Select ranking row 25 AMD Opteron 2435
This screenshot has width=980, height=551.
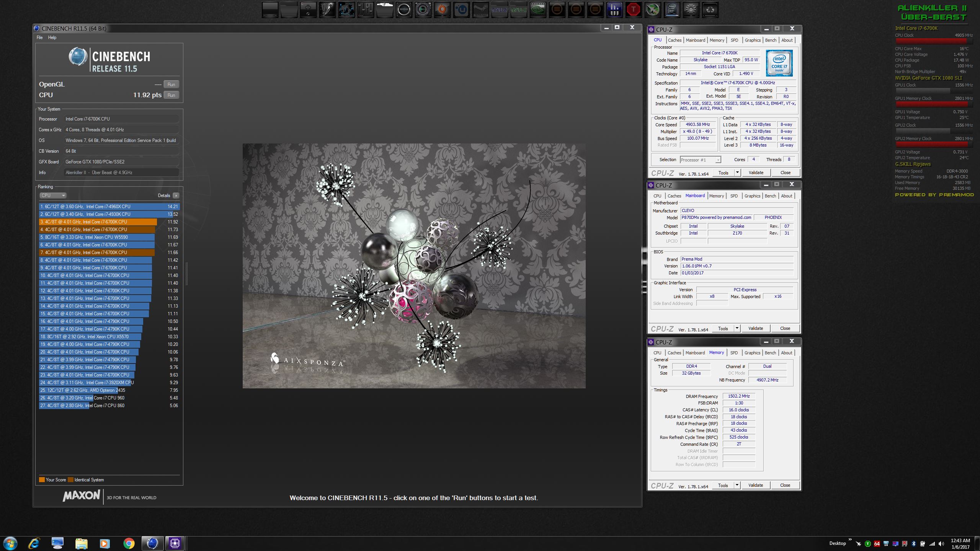(109, 390)
